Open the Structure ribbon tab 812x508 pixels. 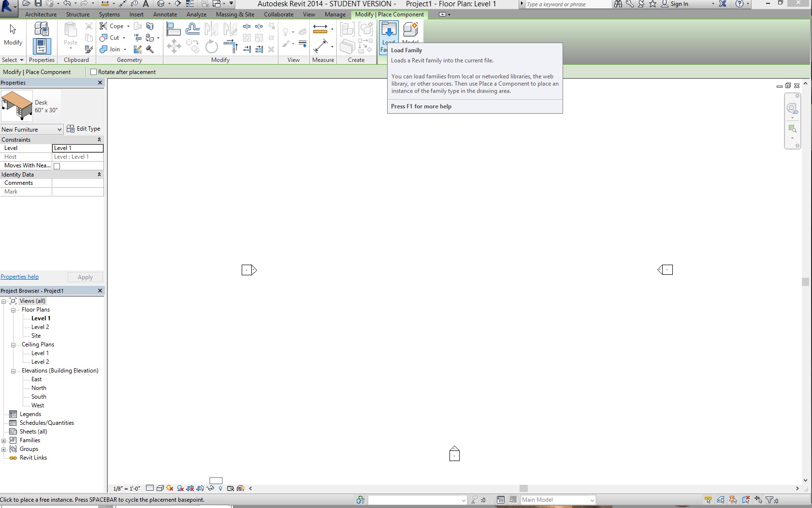(78, 15)
